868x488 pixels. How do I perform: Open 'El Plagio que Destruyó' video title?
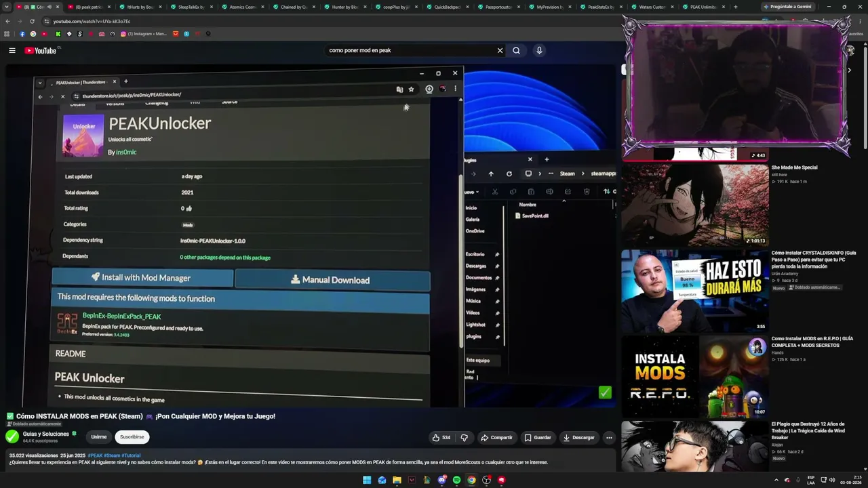(x=808, y=430)
